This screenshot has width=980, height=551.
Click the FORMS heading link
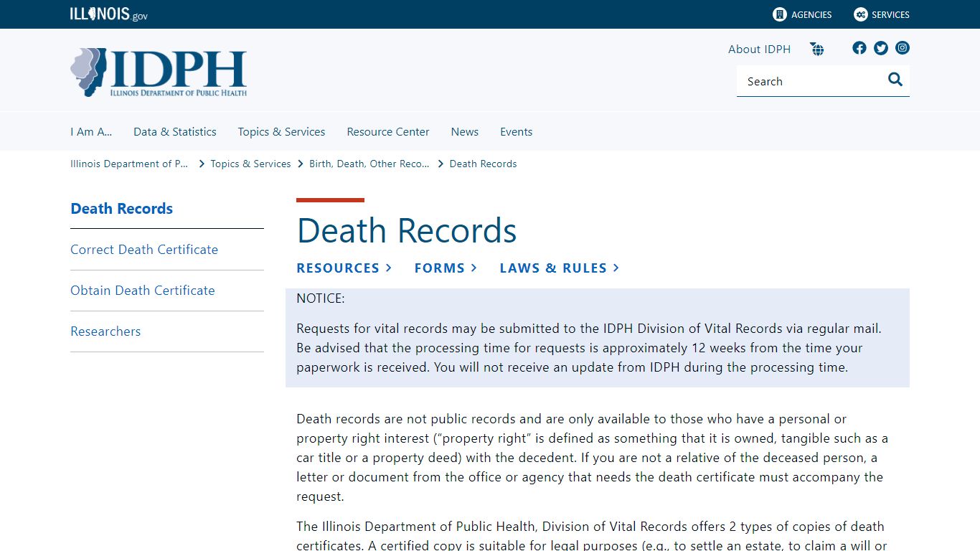440,268
